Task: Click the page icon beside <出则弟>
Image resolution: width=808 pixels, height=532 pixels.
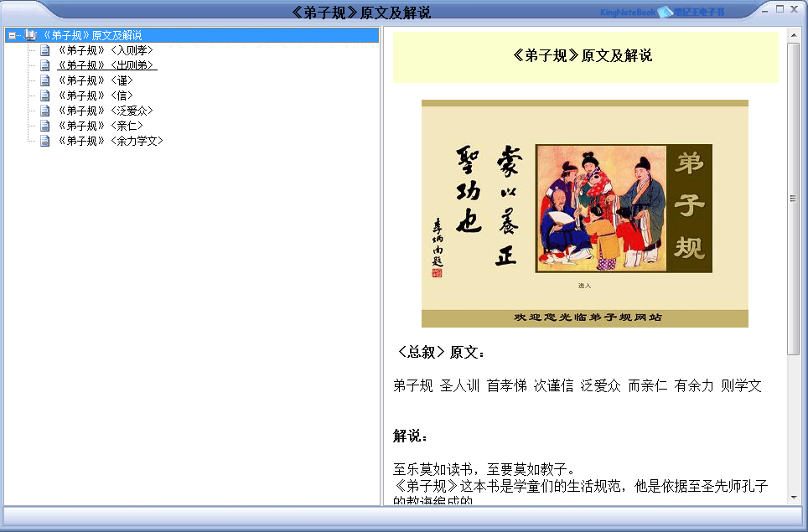Action: coord(45,65)
